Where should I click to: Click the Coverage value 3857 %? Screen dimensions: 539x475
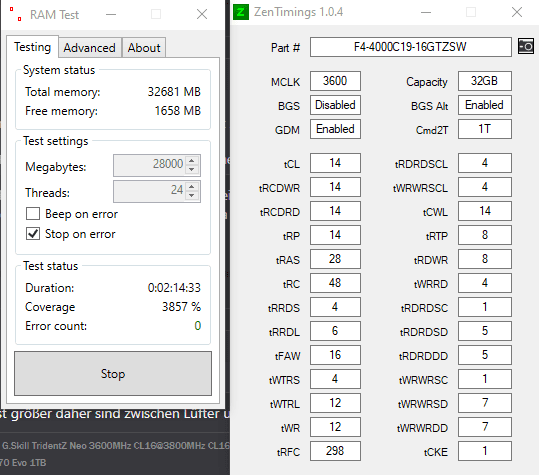(x=181, y=307)
